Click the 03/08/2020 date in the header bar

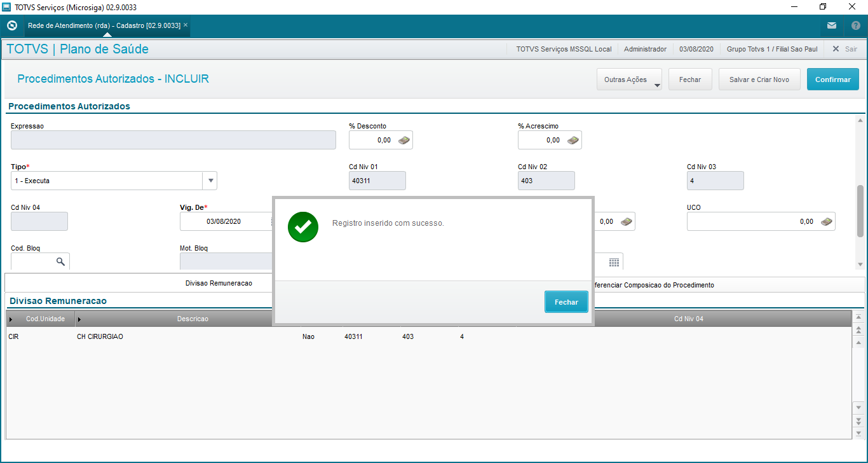[x=696, y=49]
